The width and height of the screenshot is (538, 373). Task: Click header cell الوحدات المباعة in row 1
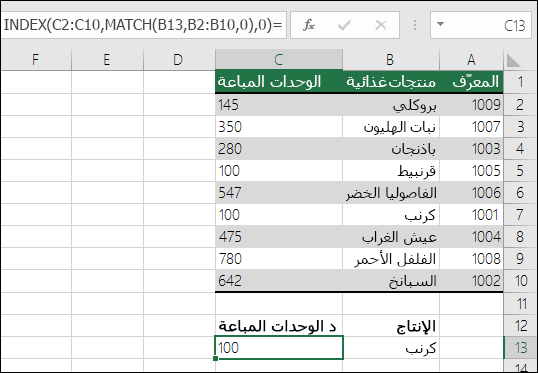[x=279, y=82]
